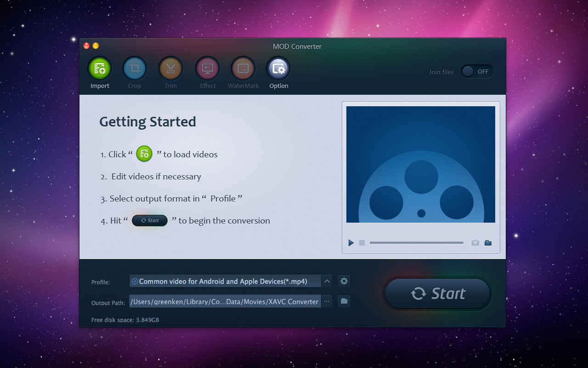Take a snapshot with the camera icon
The height and width of the screenshot is (368, 588).
[475, 242]
